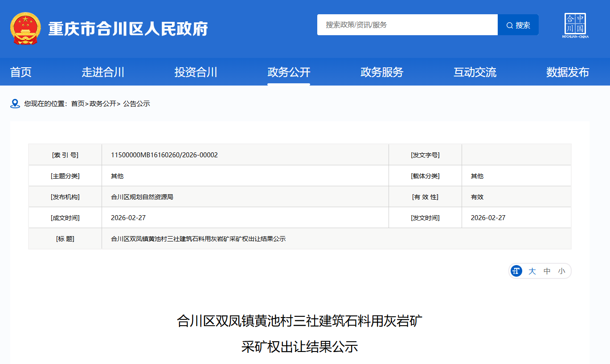
Task: Select large font size 大
Action: pyautogui.click(x=532, y=271)
